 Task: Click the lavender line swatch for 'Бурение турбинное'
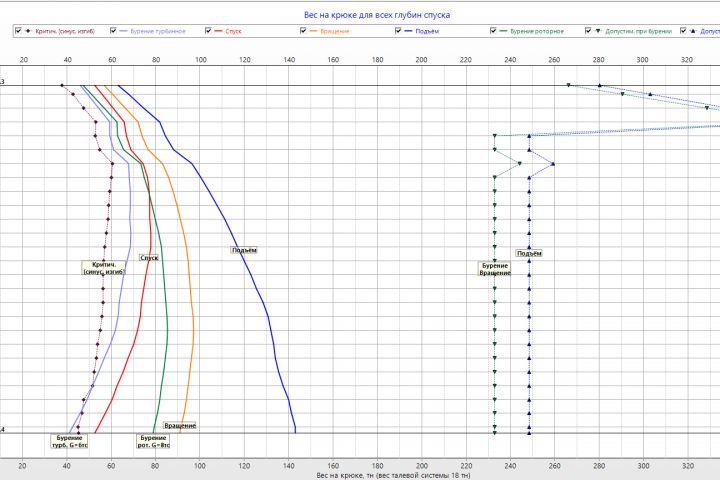(123, 31)
